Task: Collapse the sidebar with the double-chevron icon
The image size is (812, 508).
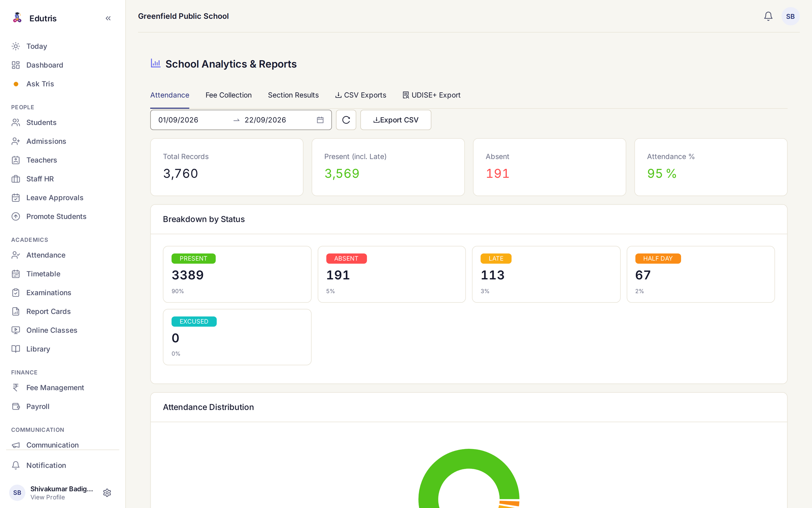Action: 108,18
